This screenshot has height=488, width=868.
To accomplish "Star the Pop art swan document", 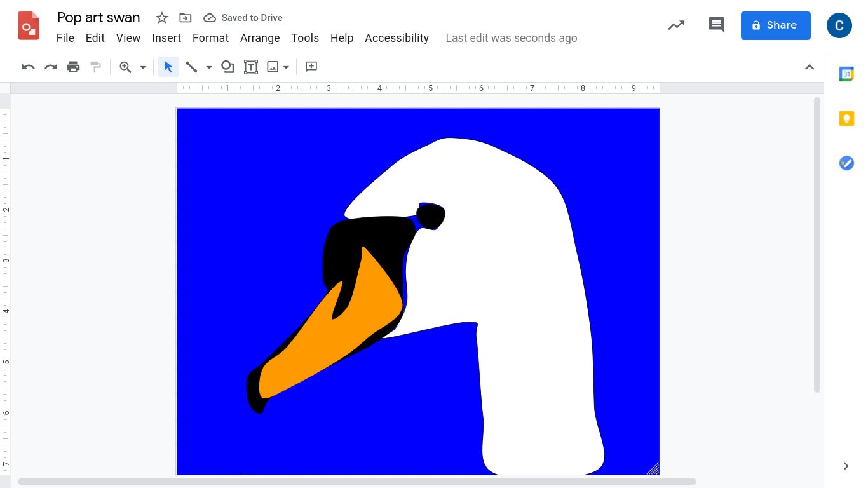I will (162, 18).
